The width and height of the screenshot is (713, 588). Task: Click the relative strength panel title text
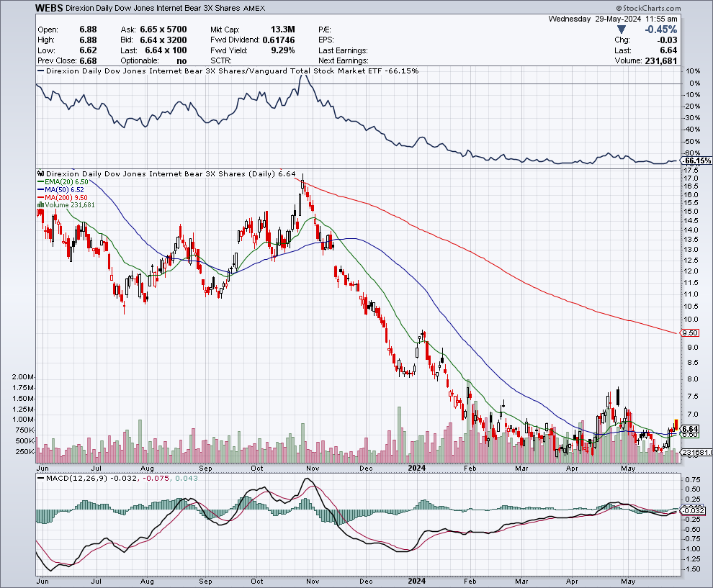232,71
